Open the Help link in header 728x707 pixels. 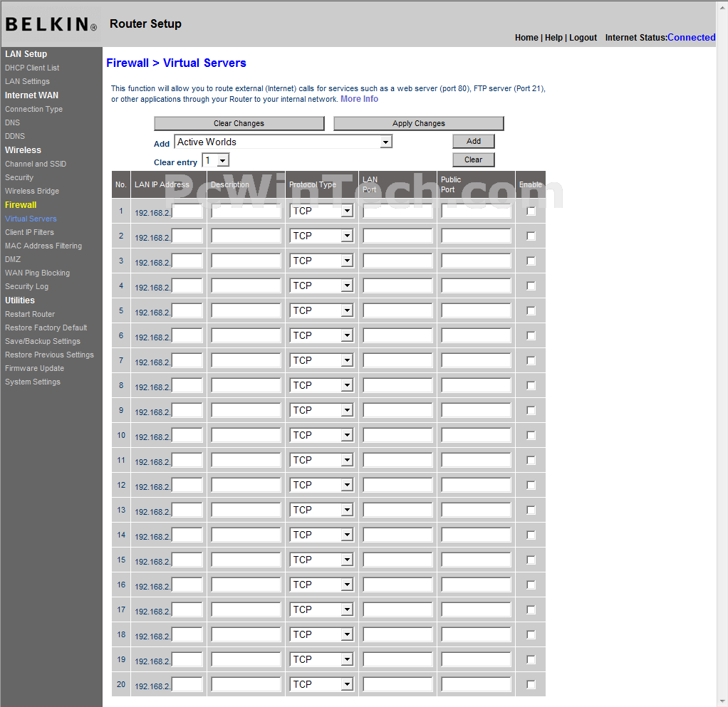point(554,38)
